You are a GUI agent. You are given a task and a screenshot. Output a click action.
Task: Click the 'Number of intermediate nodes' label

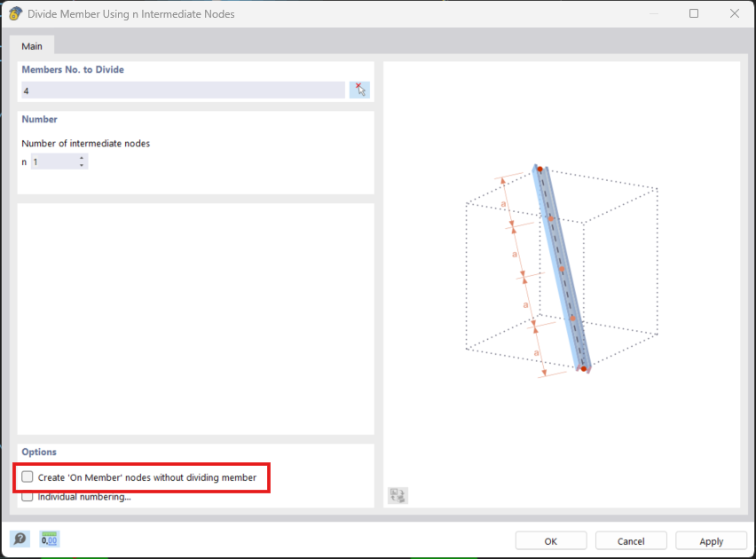click(86, 143)
